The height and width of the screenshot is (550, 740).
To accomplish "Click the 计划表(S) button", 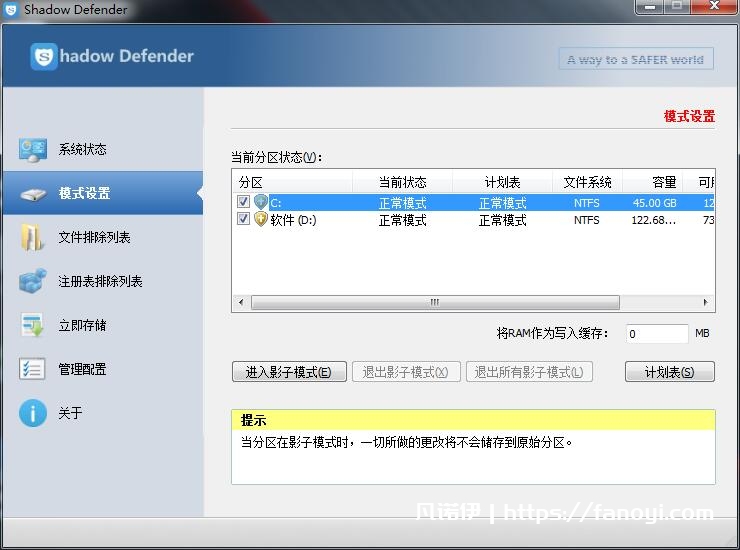I will [669, 372].
